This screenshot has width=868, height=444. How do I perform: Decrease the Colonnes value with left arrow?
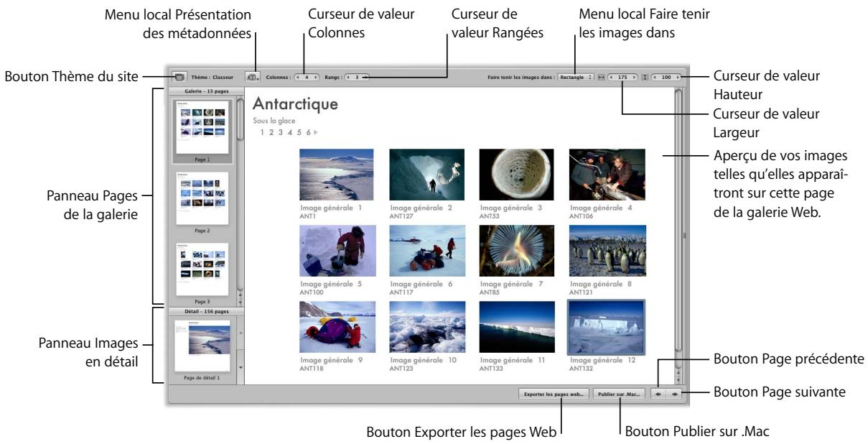click(x=297, y=76)
